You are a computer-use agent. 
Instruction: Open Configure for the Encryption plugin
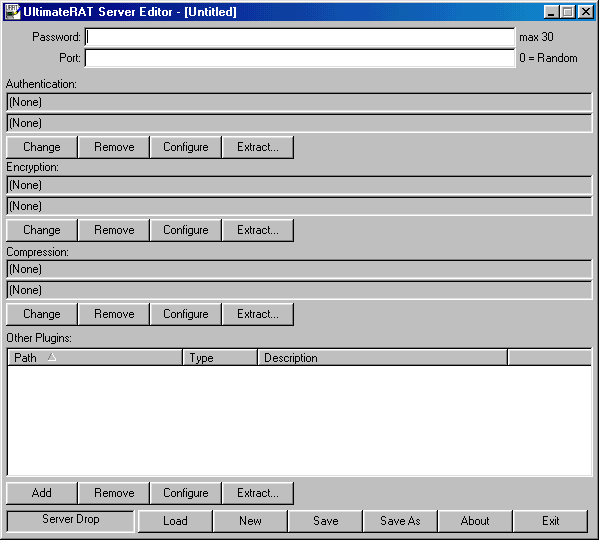(x=186, y=230)
